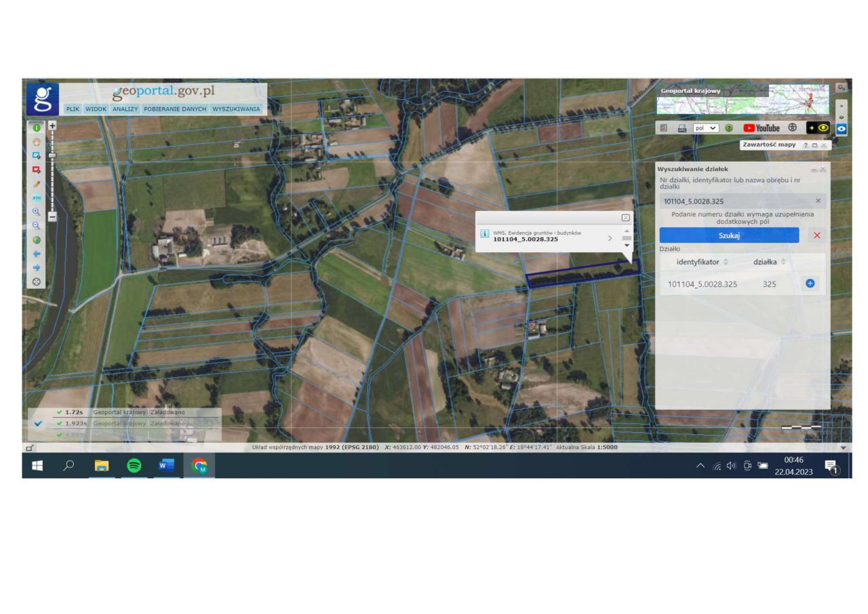Sort results by identyfikator column arrows
This screenshot has width=868, height=614.
click(726, 262)
